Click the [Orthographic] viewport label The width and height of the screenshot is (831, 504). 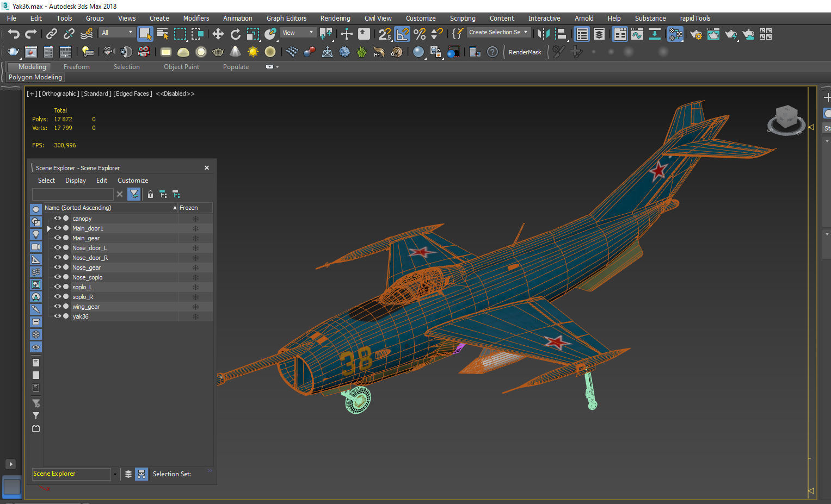[59, 94]
